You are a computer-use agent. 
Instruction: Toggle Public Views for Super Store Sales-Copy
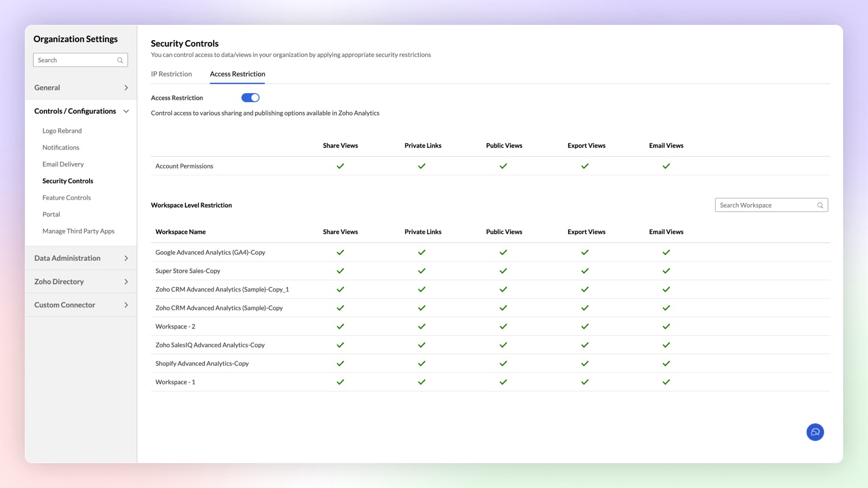(503, 271)
